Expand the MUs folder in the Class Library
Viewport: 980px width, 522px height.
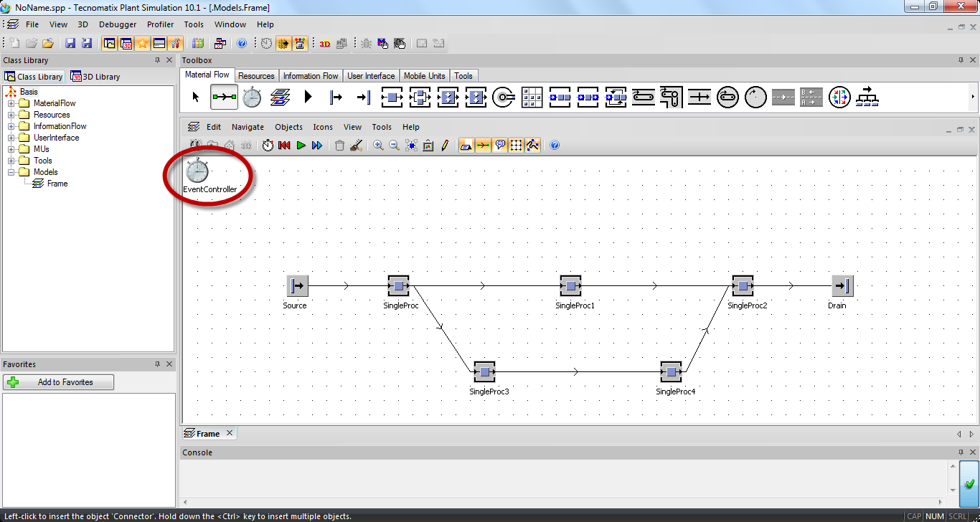(x=11, y=149)
